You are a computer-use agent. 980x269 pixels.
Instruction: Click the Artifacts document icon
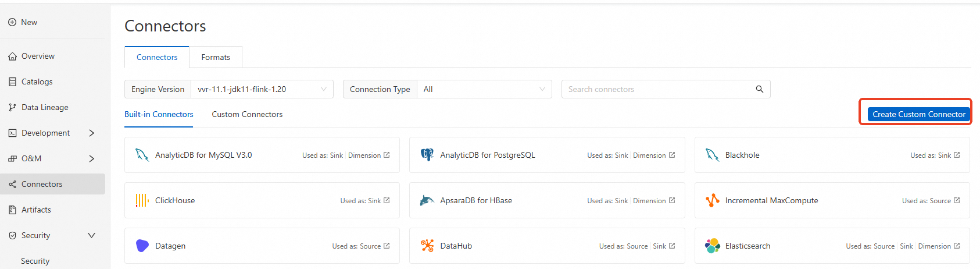click(x=12, y=210)
